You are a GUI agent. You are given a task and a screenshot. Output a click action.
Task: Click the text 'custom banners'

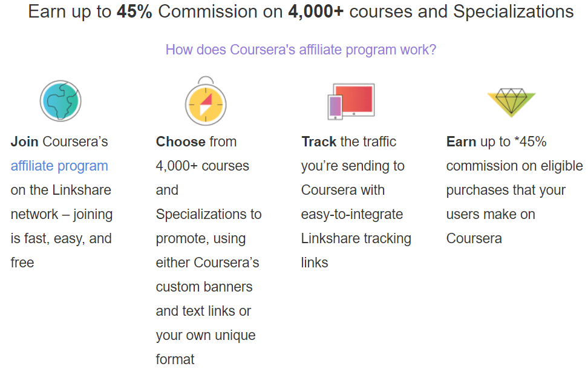(204, 287)
